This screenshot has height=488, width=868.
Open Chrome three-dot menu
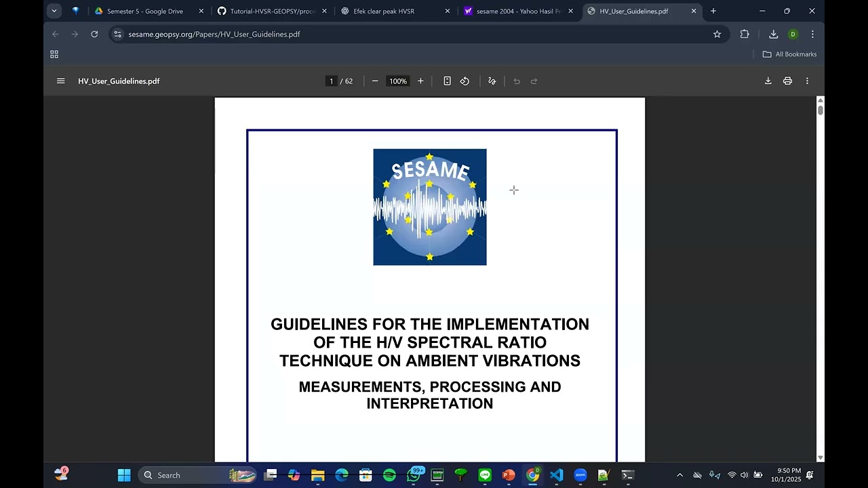pos(812,34)
